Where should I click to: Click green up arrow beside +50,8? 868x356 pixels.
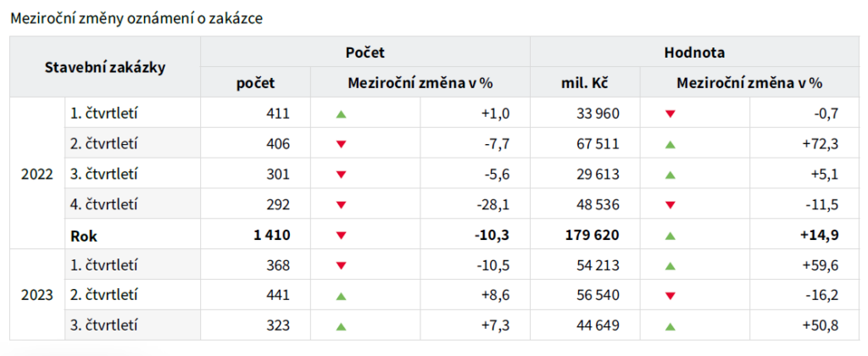pyautogui.click(x=670, y=325)
